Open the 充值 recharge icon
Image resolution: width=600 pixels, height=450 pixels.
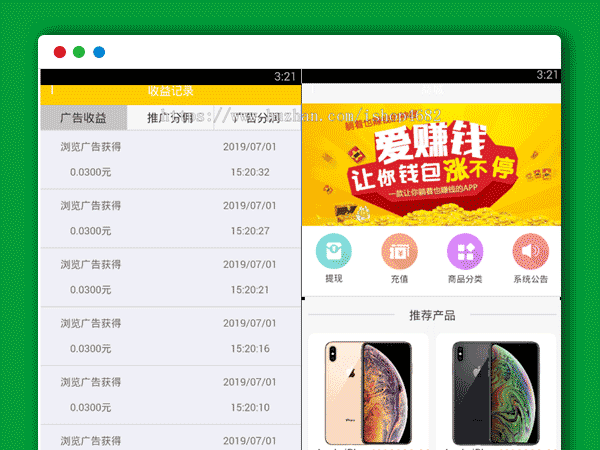[x=399, y=251]
